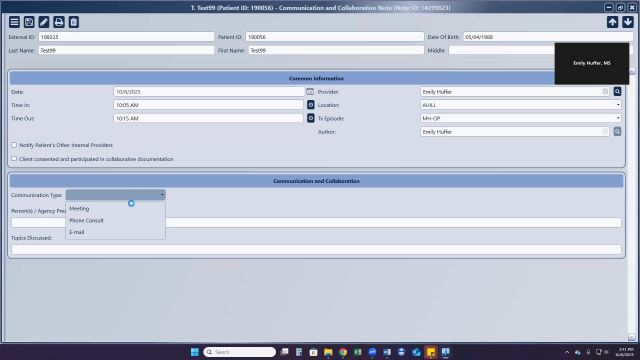Check Client consented collaborative documentation box
The image size is (640, 360).
[x=14, y=159]
